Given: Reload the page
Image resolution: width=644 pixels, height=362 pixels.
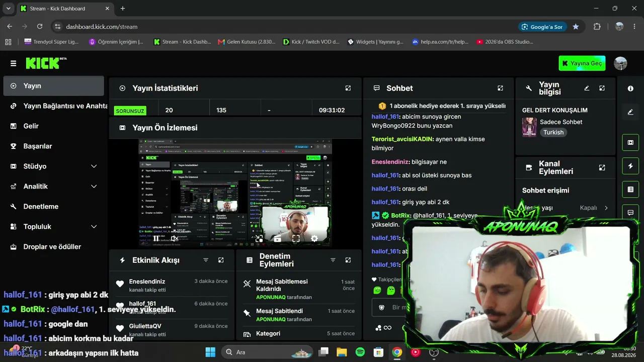Looking at the screenshot, I should click(x=40, y=27).
